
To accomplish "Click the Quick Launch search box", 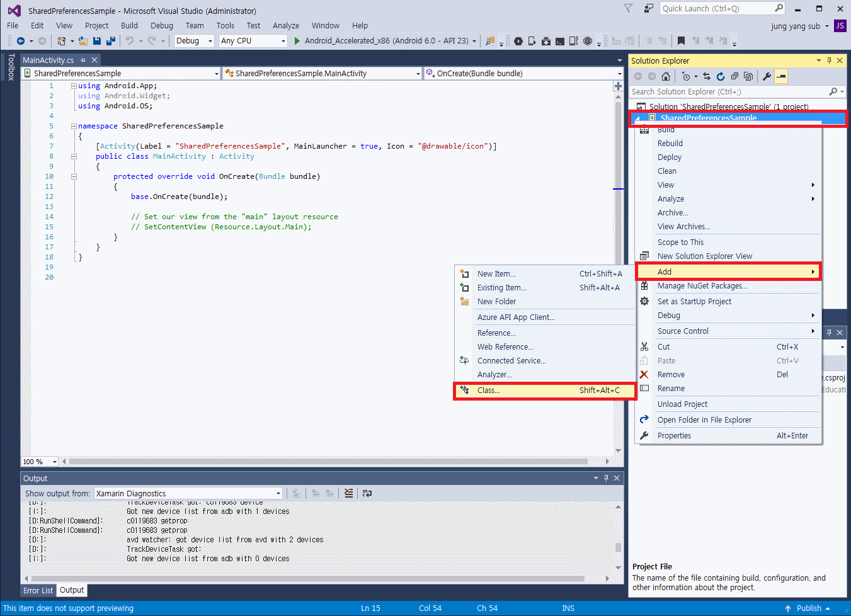I will (x=722, y=8).
